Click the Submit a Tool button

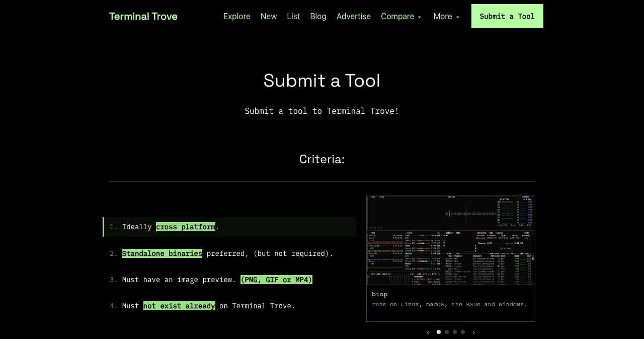(507, 16)
